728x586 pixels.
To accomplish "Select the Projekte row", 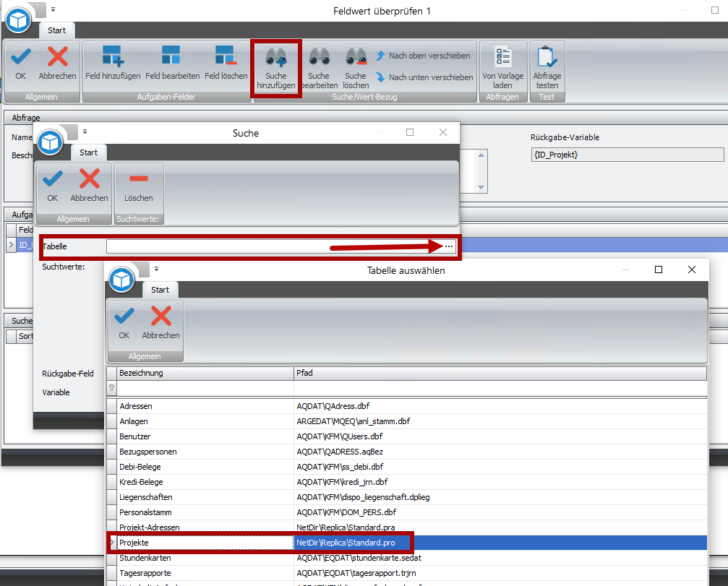I will [x=406, y=543].
